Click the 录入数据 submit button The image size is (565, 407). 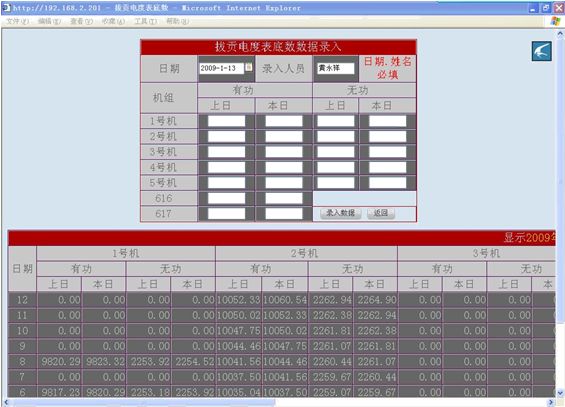tap(341, 213)
